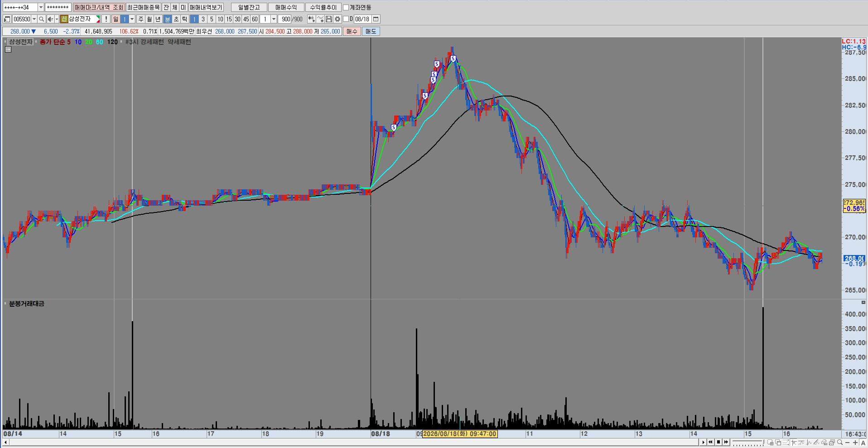The width and height of the screenshot is (868, 448).
Task: Click the playback speed slider at bottom
Action: pyautogui.click(x=748, y=443)
